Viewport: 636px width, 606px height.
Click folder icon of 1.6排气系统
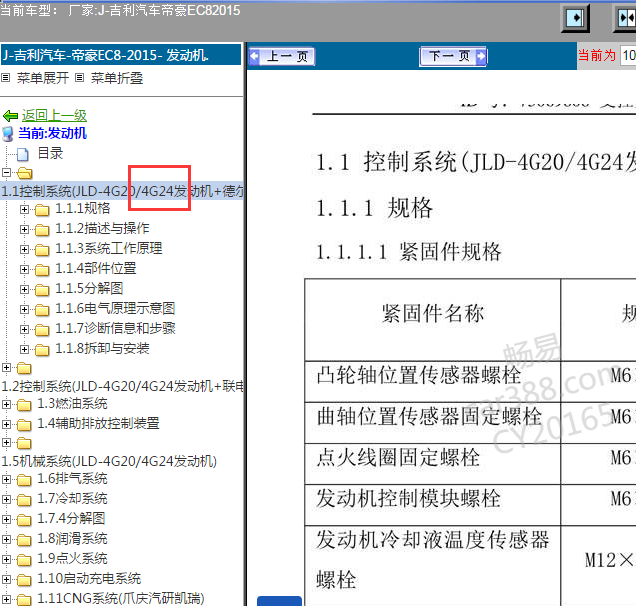coord(24,479)
